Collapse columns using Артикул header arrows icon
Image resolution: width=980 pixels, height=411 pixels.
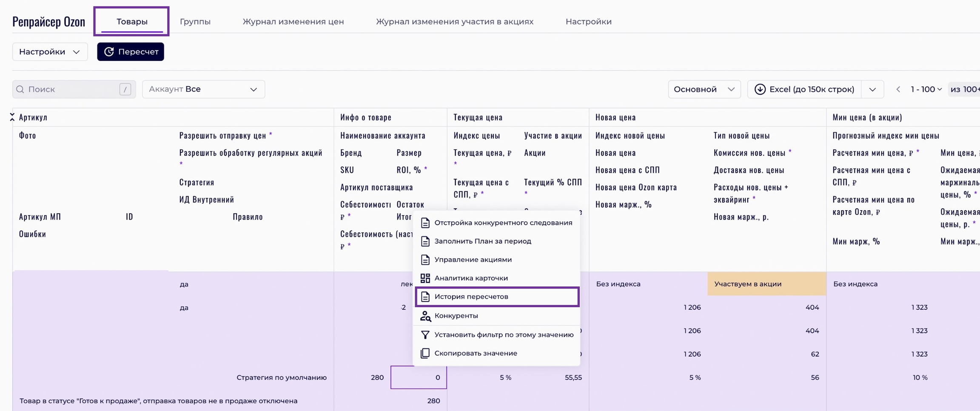coord(12,117)
